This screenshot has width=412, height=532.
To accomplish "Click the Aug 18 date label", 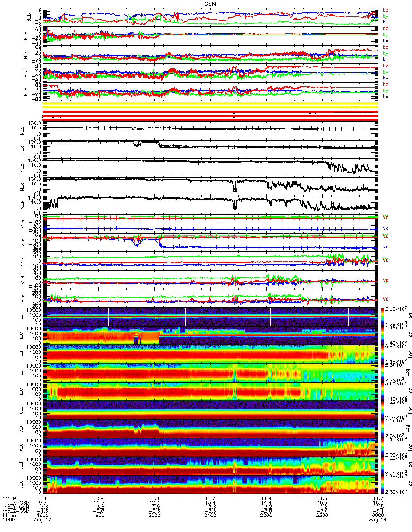I will 378,520.
